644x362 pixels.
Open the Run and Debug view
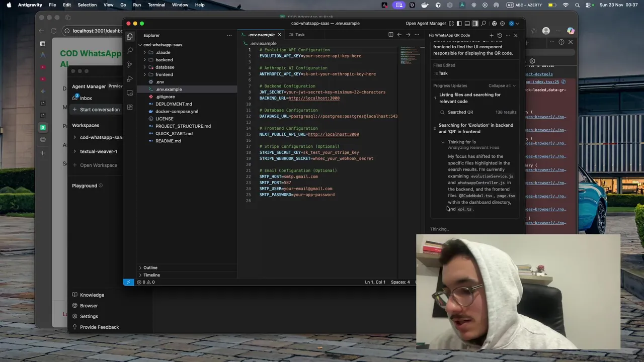[x=130, y=79]
